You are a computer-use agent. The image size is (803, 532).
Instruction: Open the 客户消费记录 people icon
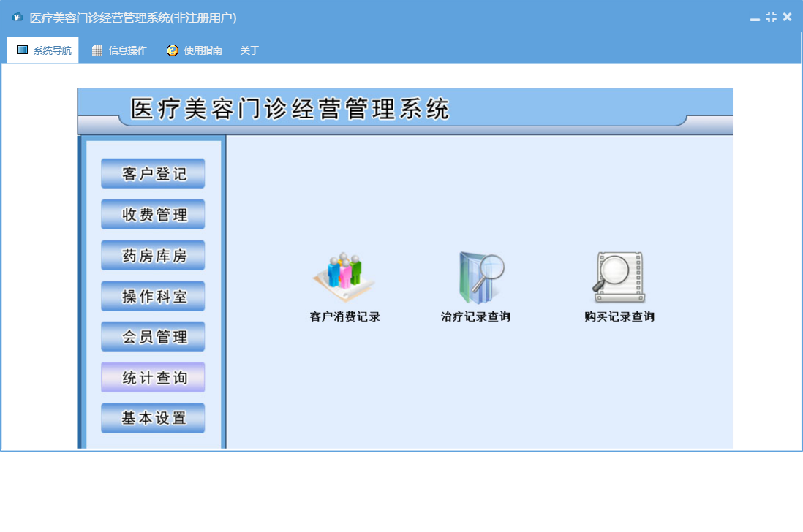344,277
